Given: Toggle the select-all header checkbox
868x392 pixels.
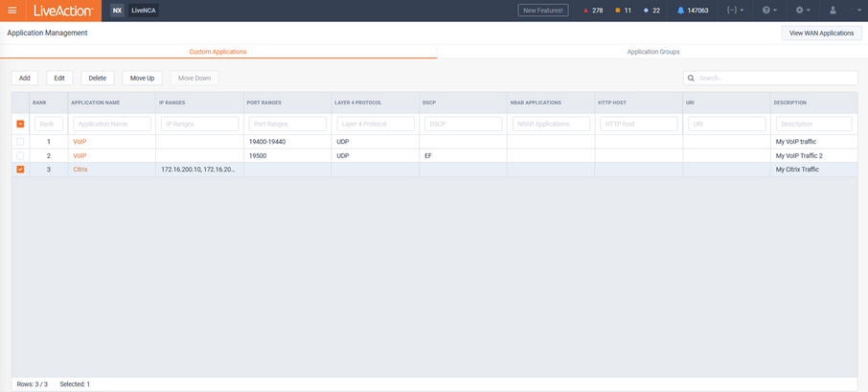Looking at the screenshot, I should tap(20, 124).
